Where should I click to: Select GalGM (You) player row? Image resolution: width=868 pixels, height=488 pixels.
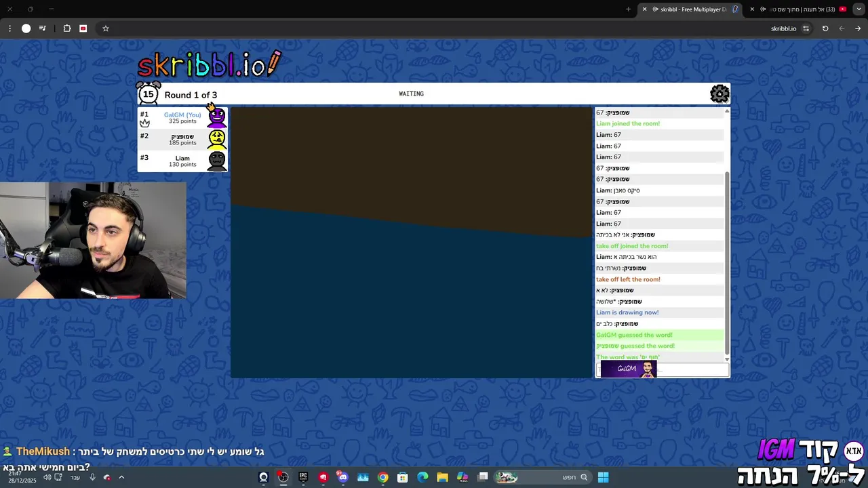(x=182, y=117)
